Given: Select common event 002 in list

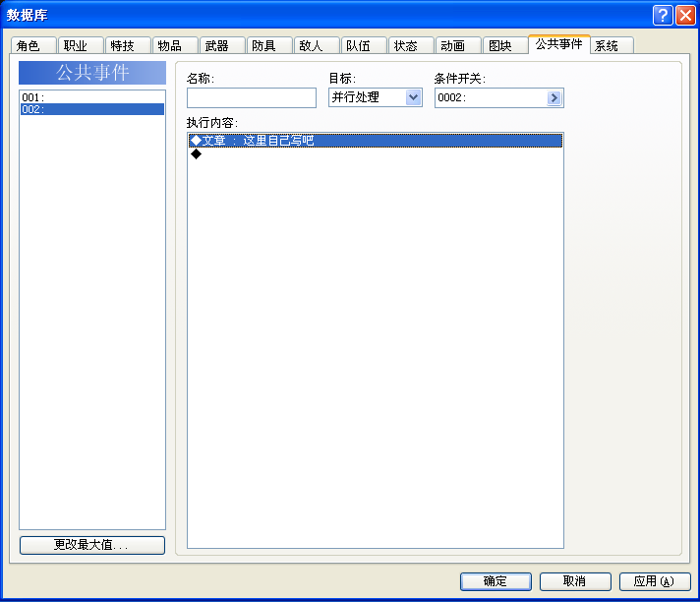Looking at the screenshot, I should (x=92, y=109).
